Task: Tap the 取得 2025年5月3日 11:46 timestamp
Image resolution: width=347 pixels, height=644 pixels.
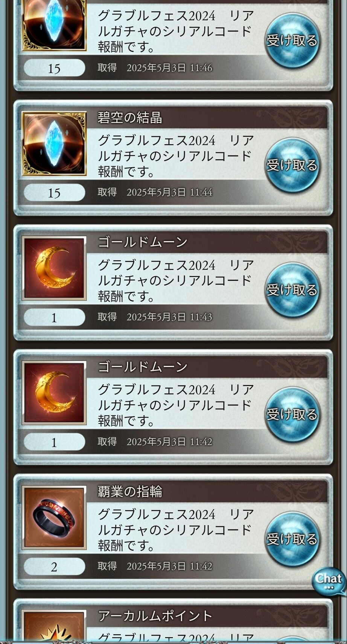Action: pyautogui.click(x=155, y=68)
